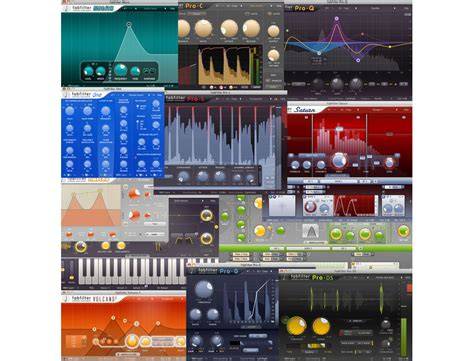The width and height of the screenshot is (474, 361).
Task: Click Pro-C's gain reduction level display
Action: (x=224, y=65)
